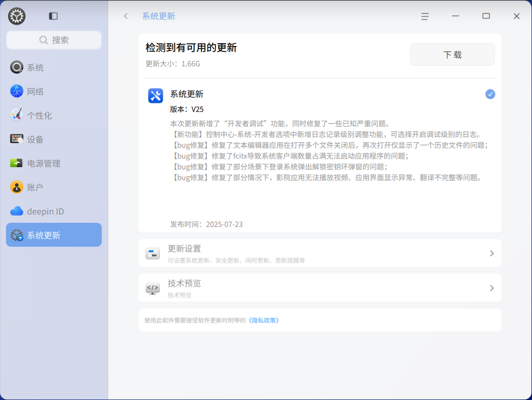Click the 技术预览 code monitor icon
Screen dimensions: 532x400
tap(153, 288)
